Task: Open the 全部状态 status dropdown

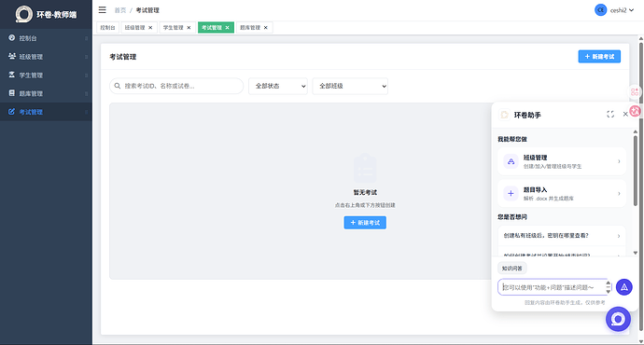Action: [x=278, y=86]
